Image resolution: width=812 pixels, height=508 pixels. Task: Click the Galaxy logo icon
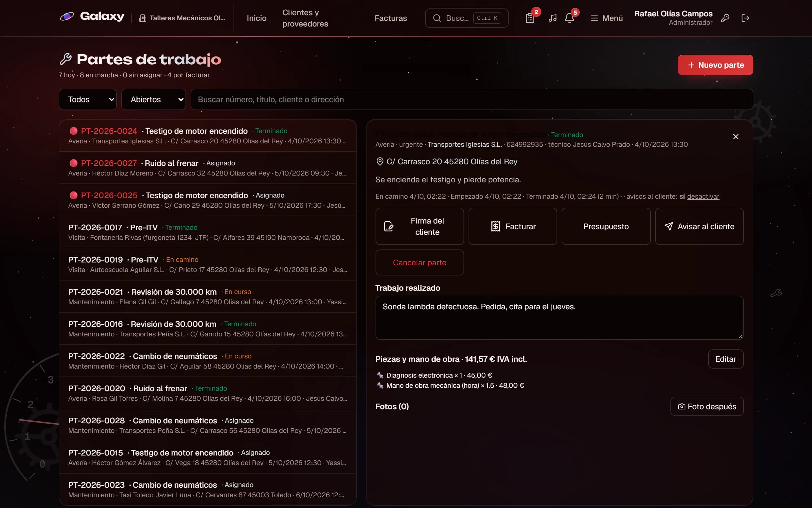67,16
